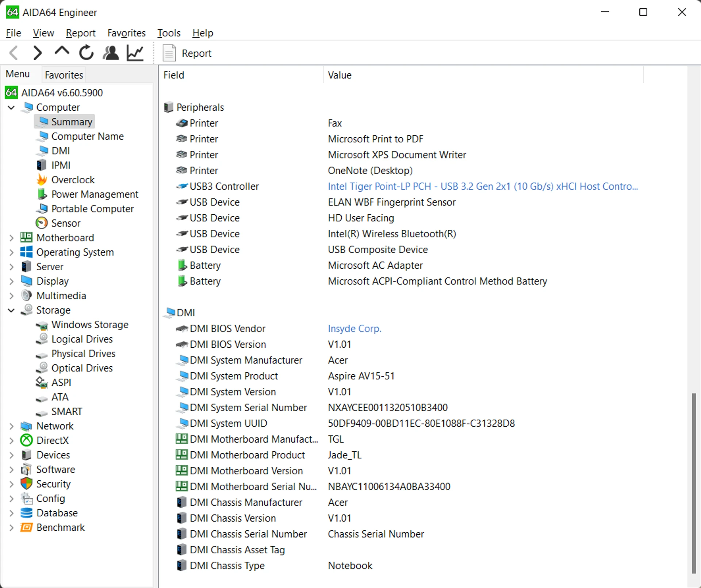
Task: Select Computer Name in the tree
Action: (87, 136)
